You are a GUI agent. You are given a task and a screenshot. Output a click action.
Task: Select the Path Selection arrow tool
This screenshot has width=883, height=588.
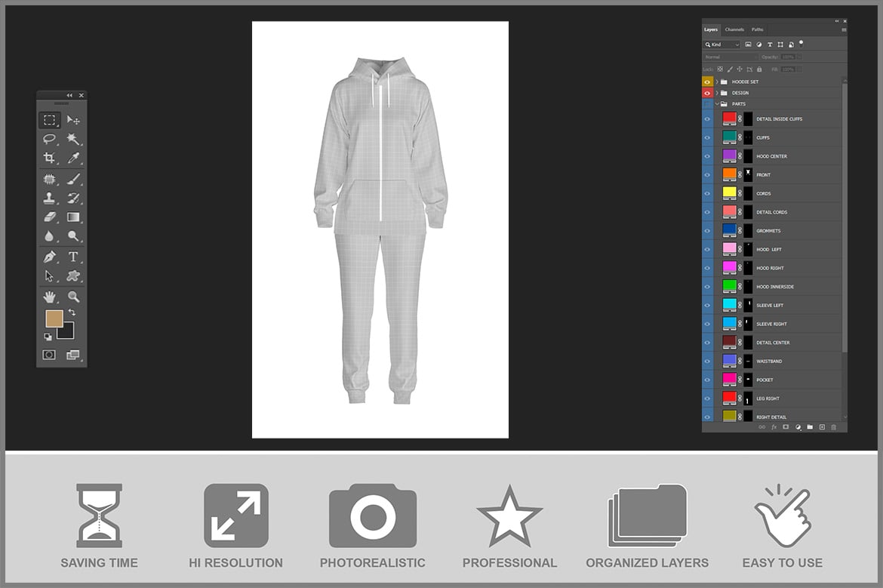[50, 276]
